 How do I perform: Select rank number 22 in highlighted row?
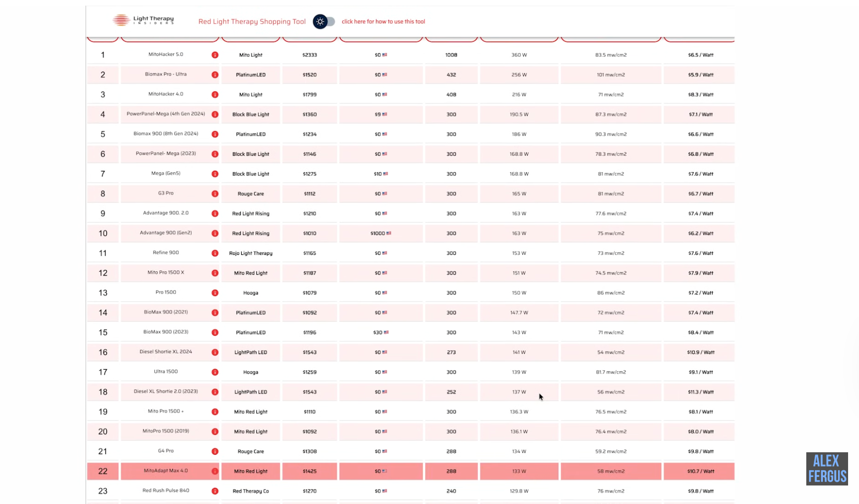pos(103,471)
